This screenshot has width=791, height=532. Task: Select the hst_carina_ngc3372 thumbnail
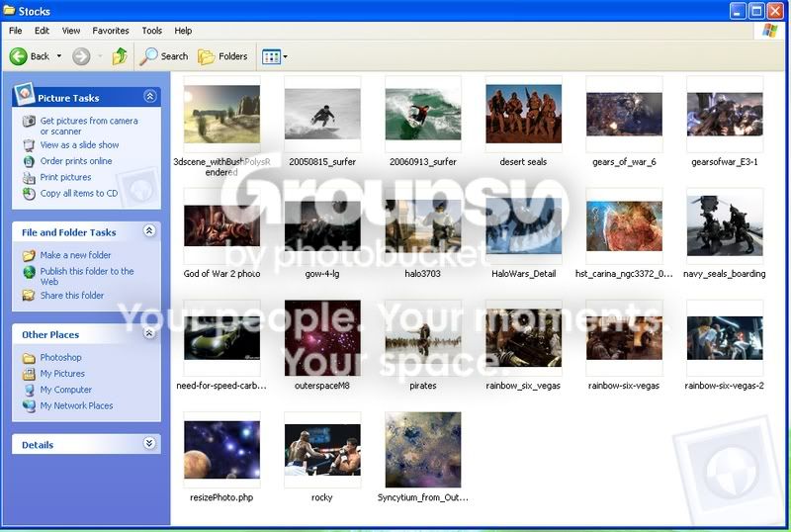[x=624, y=226]
